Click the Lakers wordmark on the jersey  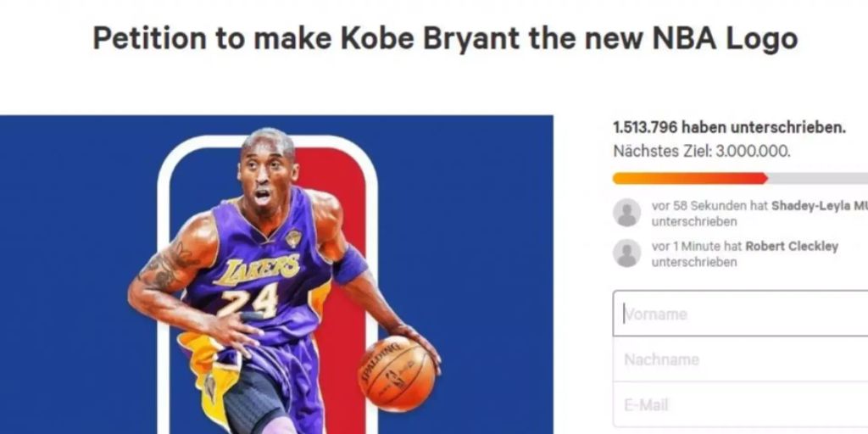(257, 270)
